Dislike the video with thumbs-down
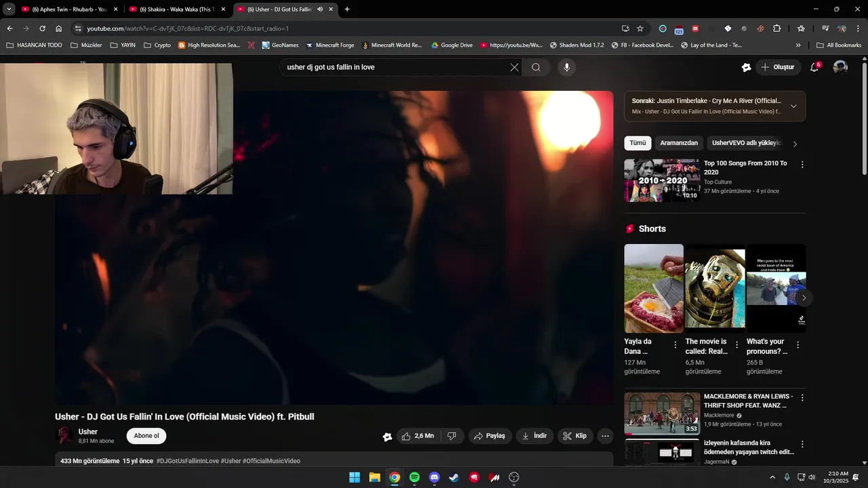Screen dimensions: 868x488 pyautogui.click(x=452, y=436)
